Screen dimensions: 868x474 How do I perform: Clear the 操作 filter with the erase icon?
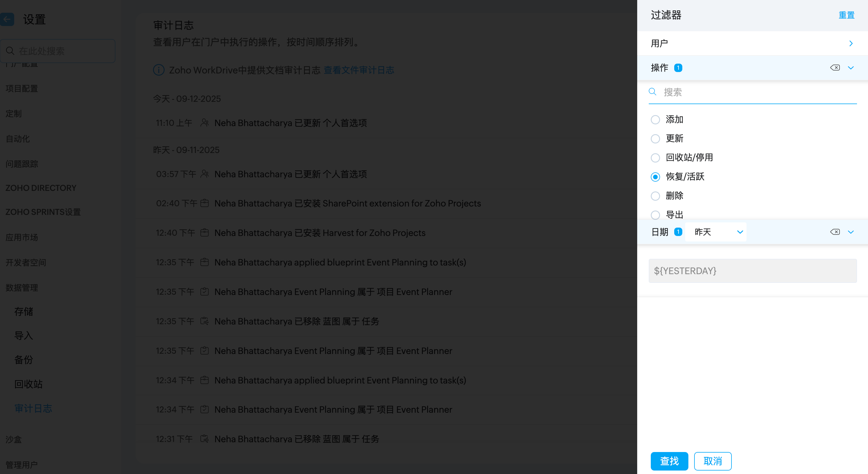[x=835, y=68]
